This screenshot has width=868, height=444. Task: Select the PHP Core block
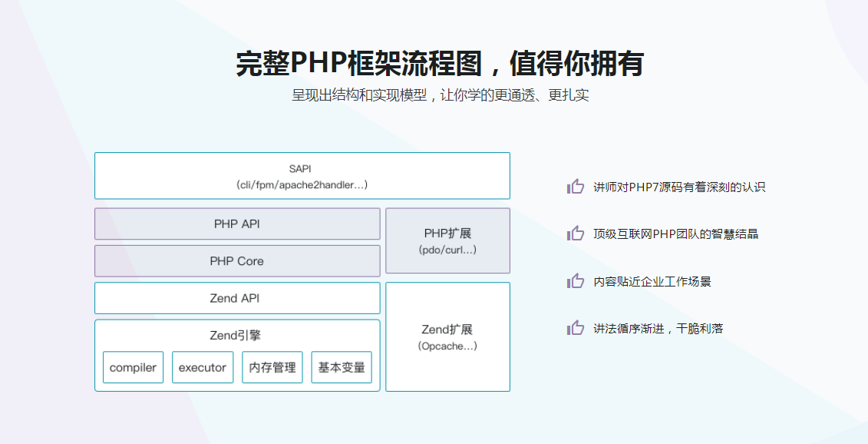pyautogui.click(x=237, y=260)
